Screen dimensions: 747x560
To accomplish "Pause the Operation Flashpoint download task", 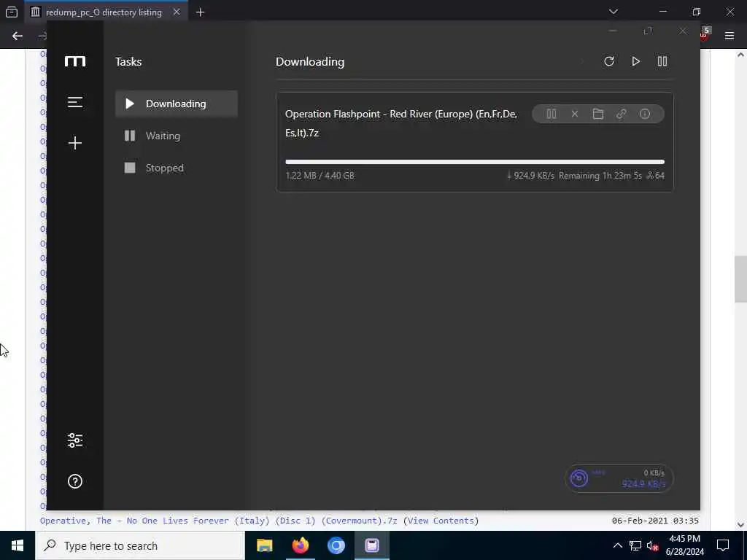I will point(551,114).
